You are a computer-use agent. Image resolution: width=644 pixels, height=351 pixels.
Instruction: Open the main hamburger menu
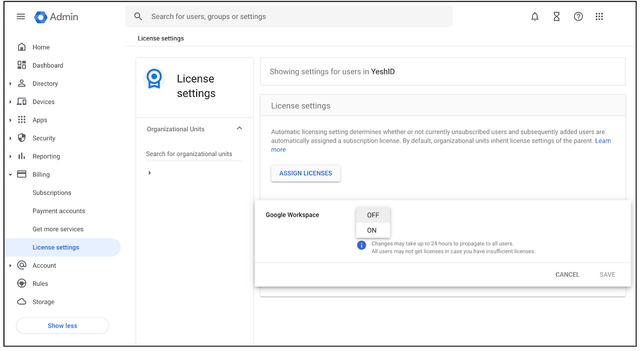point(21,17)
